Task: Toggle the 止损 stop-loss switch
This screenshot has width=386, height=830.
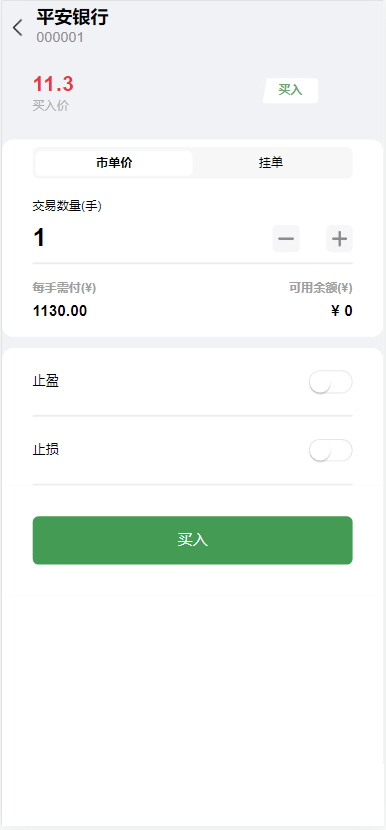Action: click(x=331, y=450)
